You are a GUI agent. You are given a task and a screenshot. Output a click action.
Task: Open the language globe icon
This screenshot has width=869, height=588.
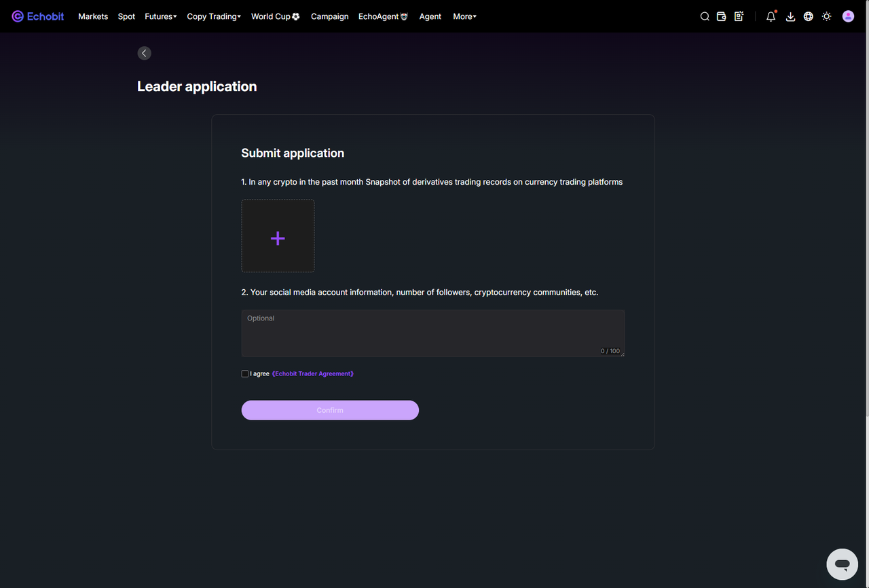[x=809, y=16]
